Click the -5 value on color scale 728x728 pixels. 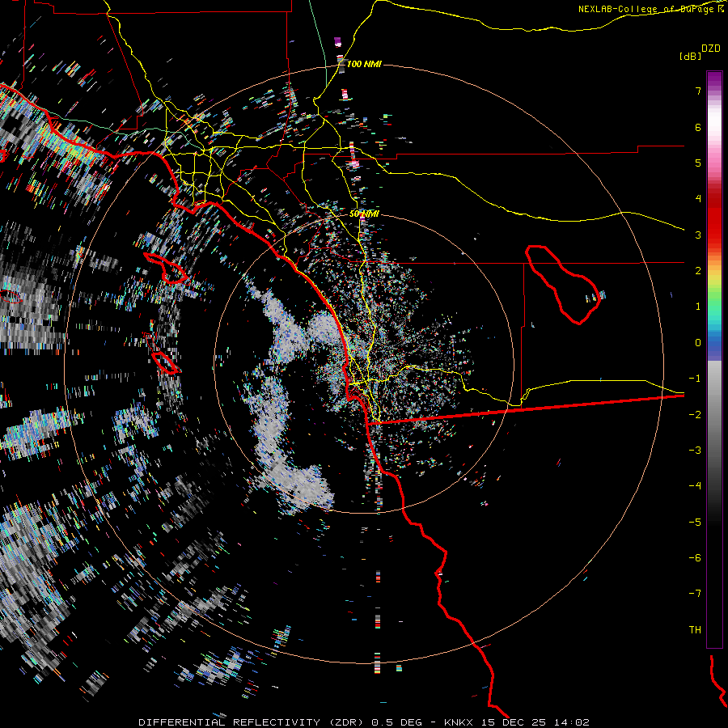pyautogui.click(x=695, y=522)
